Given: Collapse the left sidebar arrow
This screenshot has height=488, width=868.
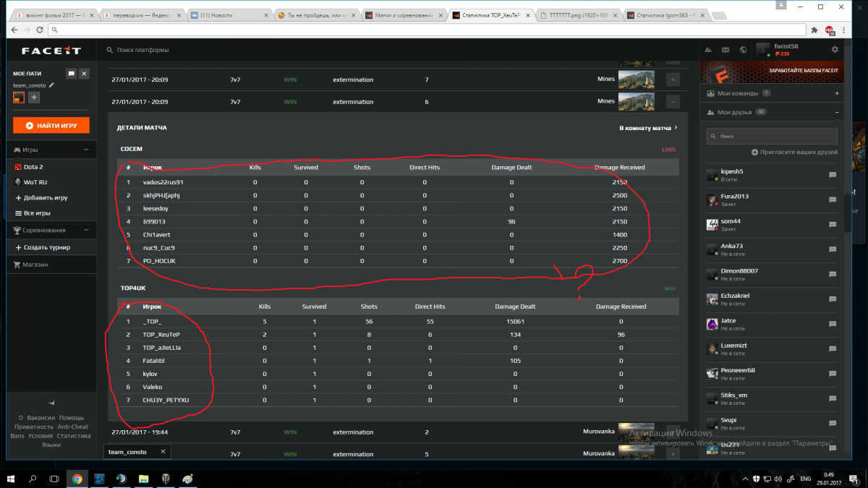Looking at the screenshot, I should [x=51, y=403].
